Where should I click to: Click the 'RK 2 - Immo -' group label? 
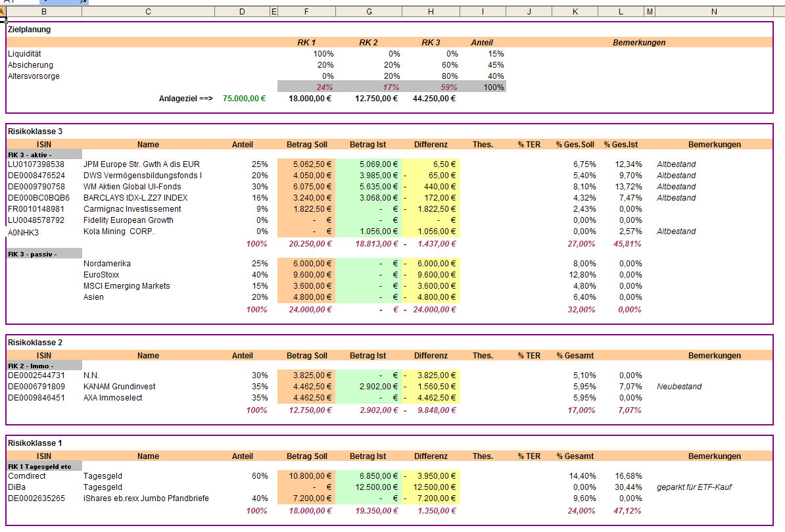coord(31,366)
